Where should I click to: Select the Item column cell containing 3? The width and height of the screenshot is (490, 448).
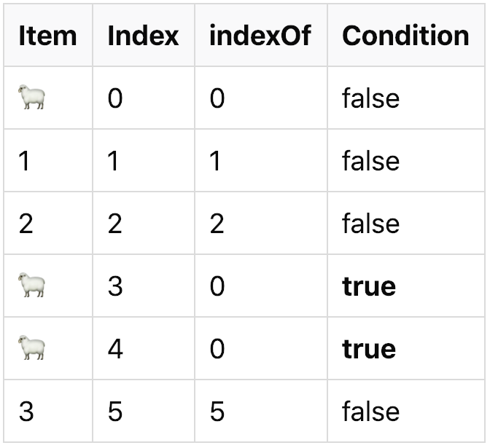click(26, 412)
